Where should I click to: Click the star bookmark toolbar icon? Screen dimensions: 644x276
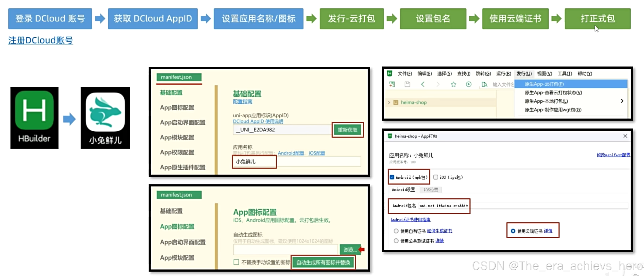coord(454,84)
